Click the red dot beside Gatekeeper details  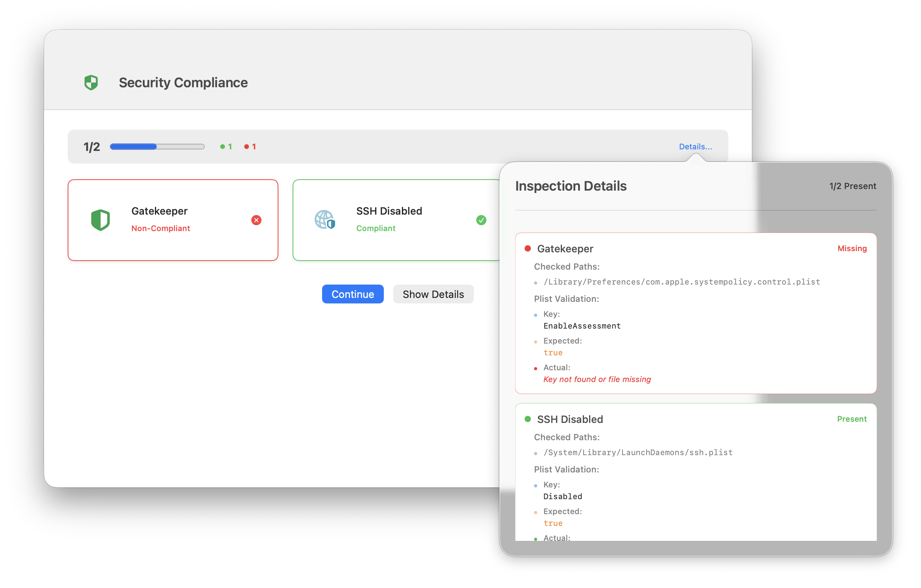pos(528,248)
